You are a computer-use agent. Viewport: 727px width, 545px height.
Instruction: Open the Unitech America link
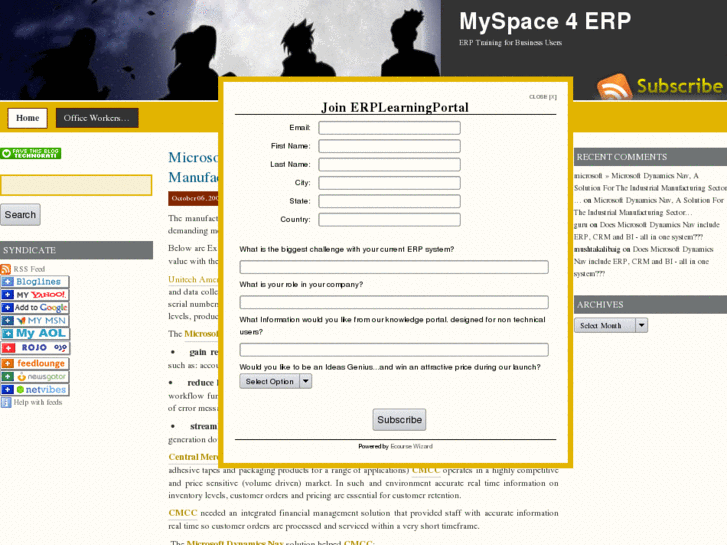tap(193, 280)
